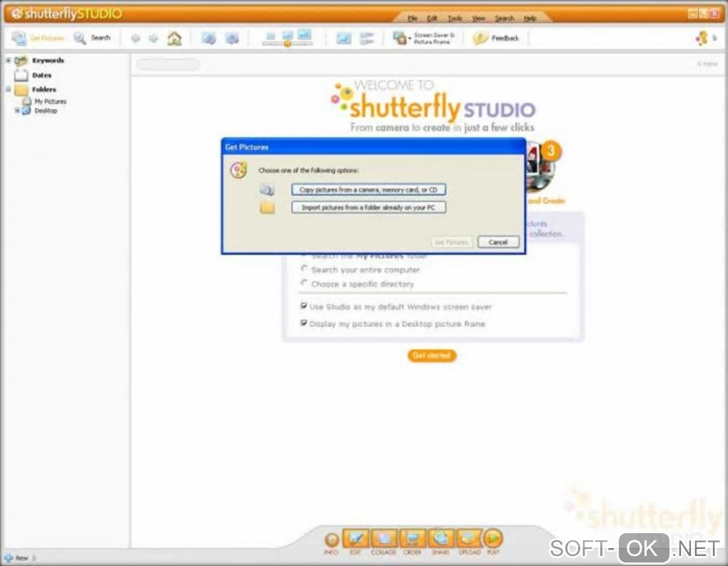Click the UPLOAD icon in bottom bar
The height and width of the screenshot is (566, 728).
pos(469,538)
